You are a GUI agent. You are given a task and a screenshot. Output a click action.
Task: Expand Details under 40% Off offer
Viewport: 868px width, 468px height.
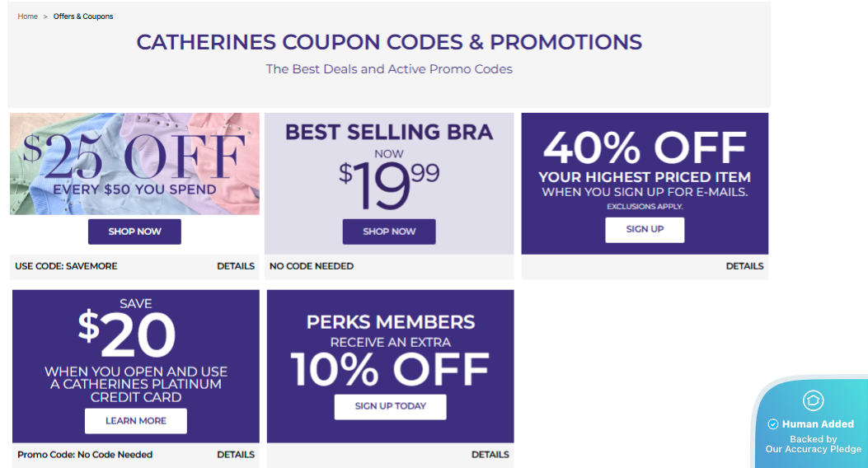(744, 266)
